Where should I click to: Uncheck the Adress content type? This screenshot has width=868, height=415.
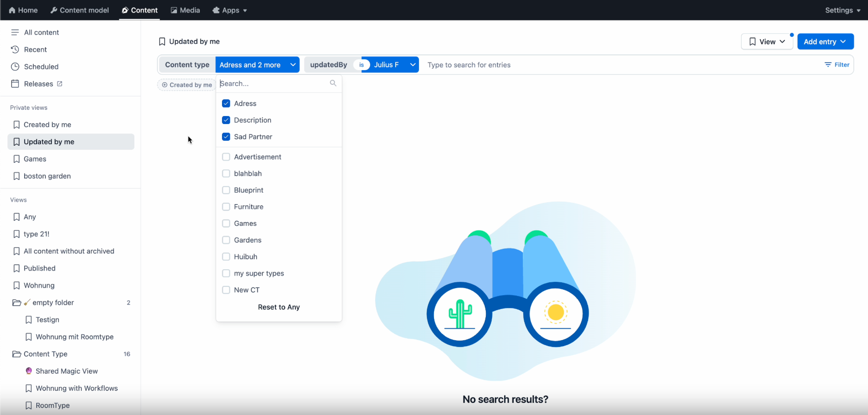click(x=226, y=104)
